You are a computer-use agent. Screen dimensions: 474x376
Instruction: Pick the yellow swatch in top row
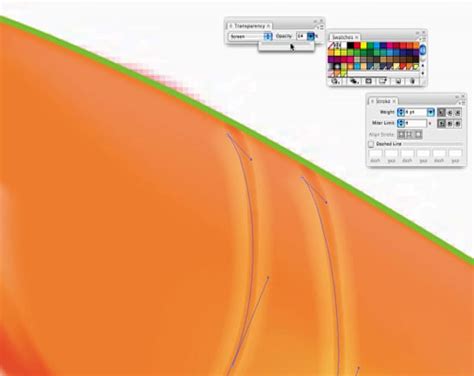(363, 45)
